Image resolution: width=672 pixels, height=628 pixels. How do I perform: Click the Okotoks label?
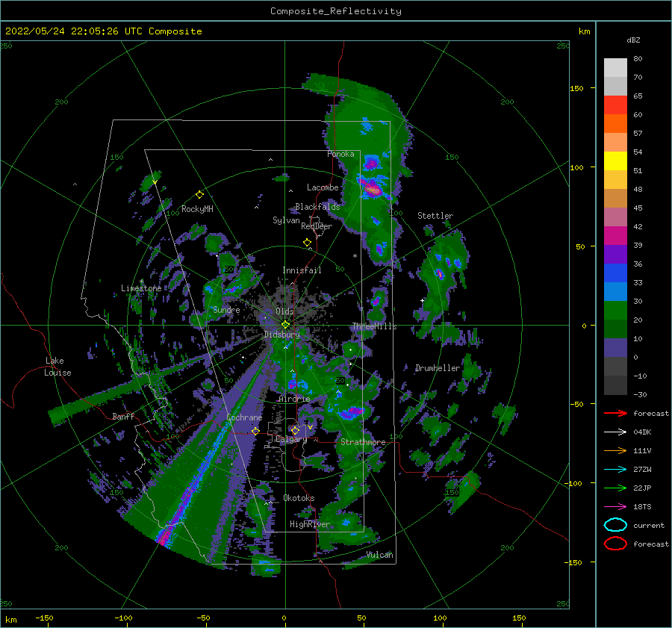coord(299,498)
